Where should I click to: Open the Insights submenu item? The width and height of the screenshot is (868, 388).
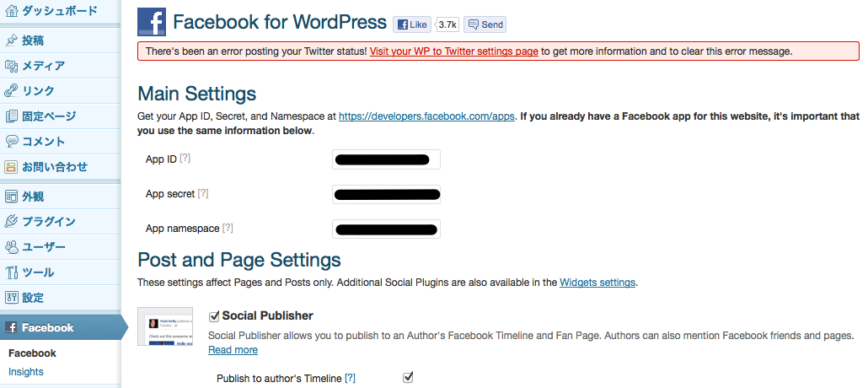click(x=26, y=372)
